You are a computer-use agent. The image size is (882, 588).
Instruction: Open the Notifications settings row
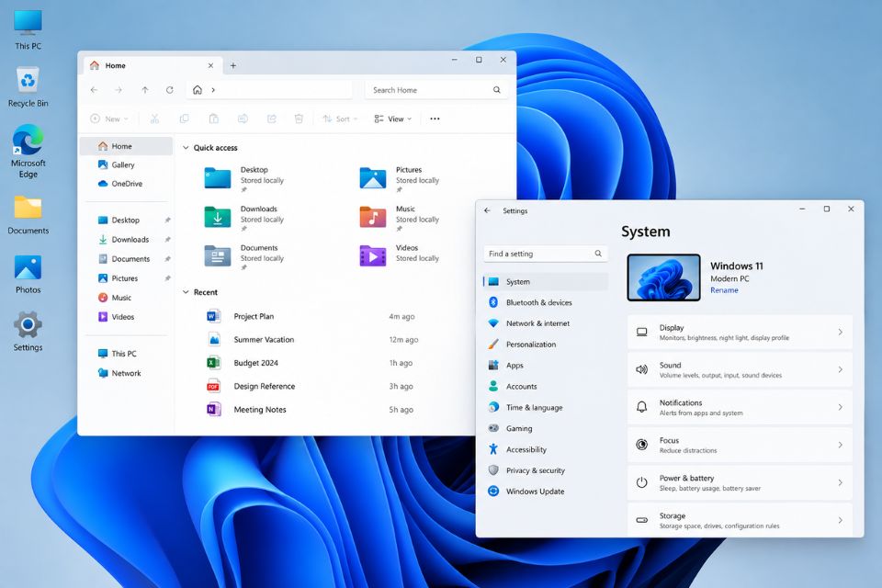pyautogui.click(x=740, y=407)
